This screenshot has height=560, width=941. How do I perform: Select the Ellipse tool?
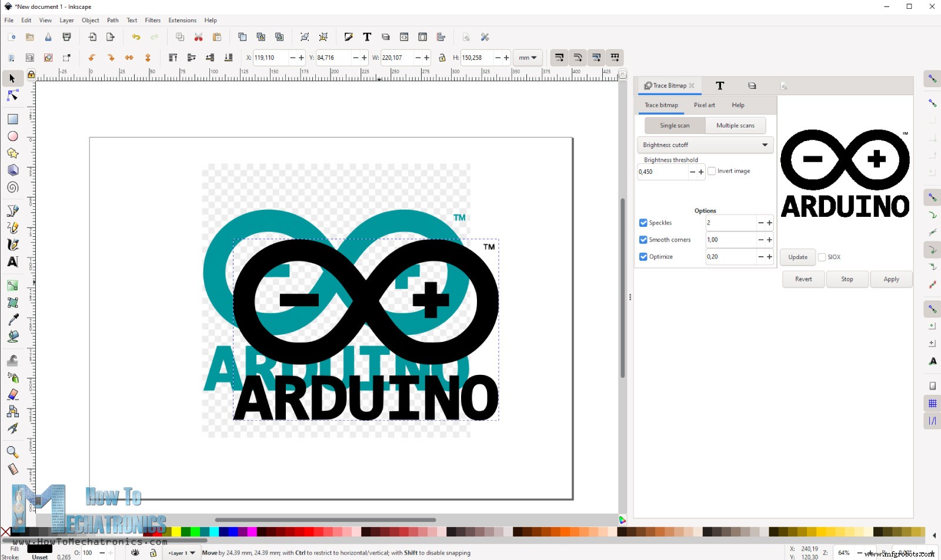[x=12, y=136]
